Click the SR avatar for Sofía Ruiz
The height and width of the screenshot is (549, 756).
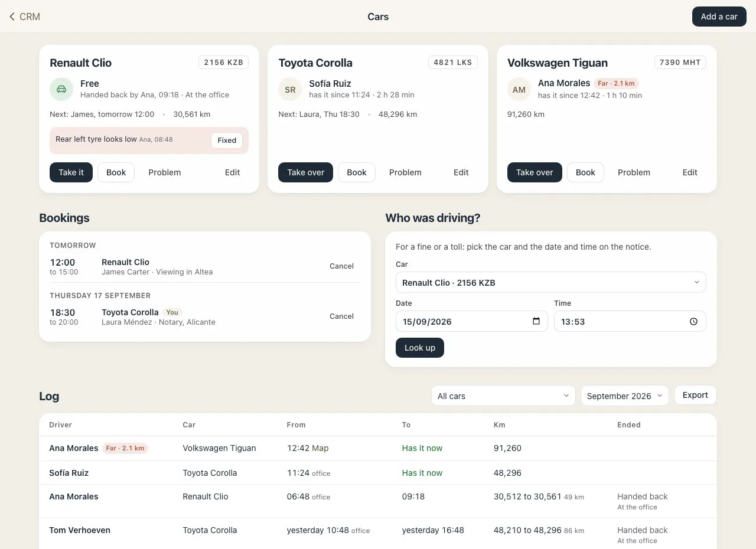pos(290,90)
